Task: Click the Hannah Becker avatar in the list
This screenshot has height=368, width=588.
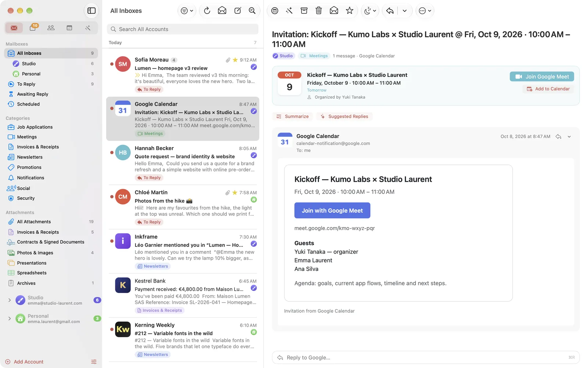Action: pos(123,153)
